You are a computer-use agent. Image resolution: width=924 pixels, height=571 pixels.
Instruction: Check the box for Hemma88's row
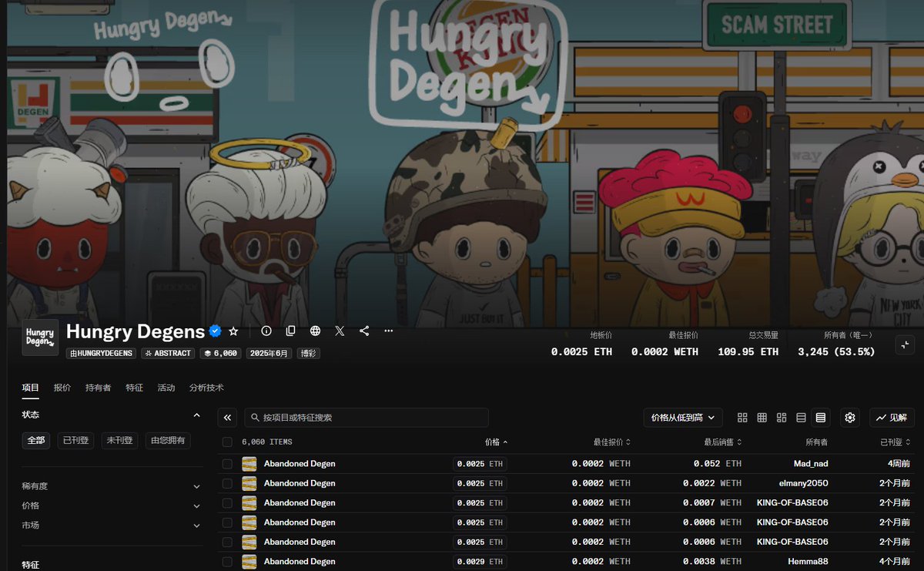click(227, 562)
